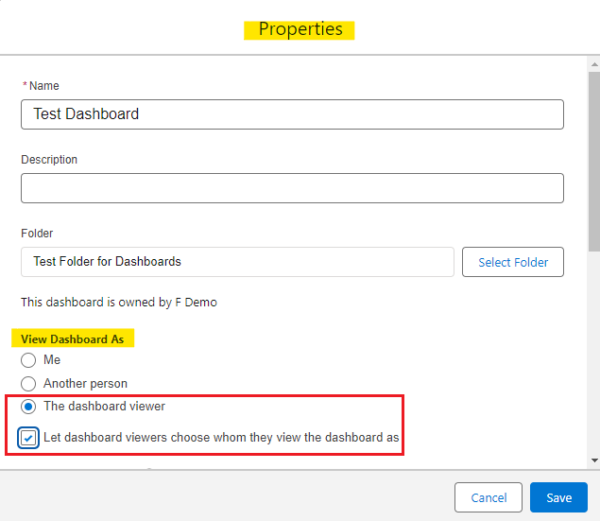Uncheck Let dashboard viewers choose checkbox
Image resolution: width=600 pixels, height=521 pixels.
click(28, 438)
